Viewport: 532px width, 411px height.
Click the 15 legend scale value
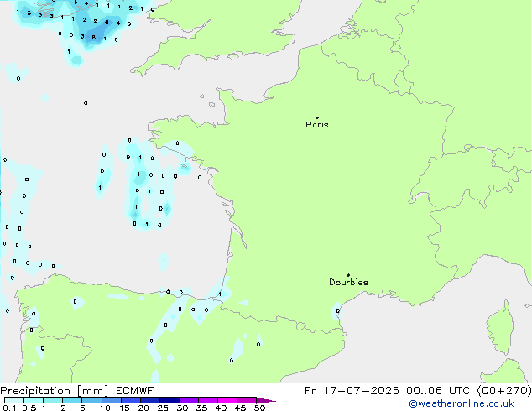point(124,408)
